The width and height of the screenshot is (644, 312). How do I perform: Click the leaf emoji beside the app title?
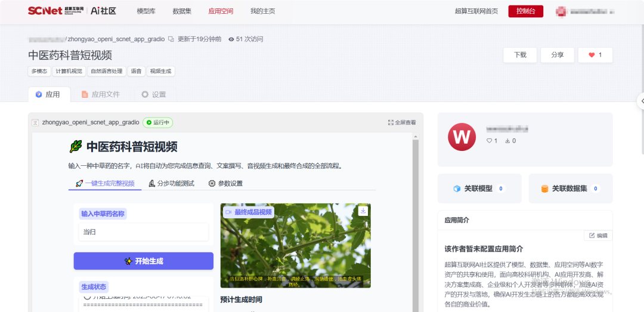[x=76, y=146]
